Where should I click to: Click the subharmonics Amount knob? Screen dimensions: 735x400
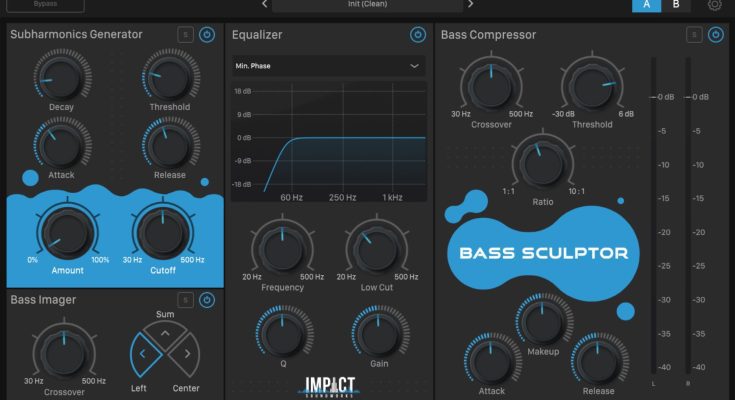[x=61, y=232]
